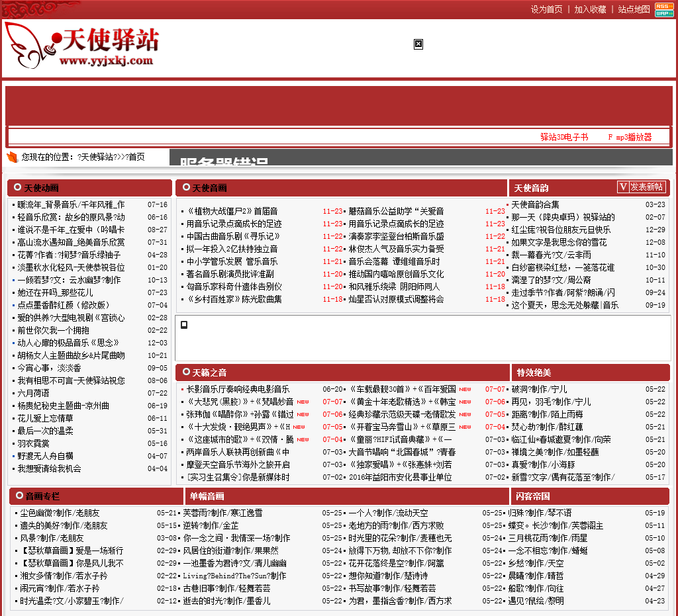Click NEW badge after 张玮伽《唱醉你》
678x616 pixels.
(x=303, y=414)
